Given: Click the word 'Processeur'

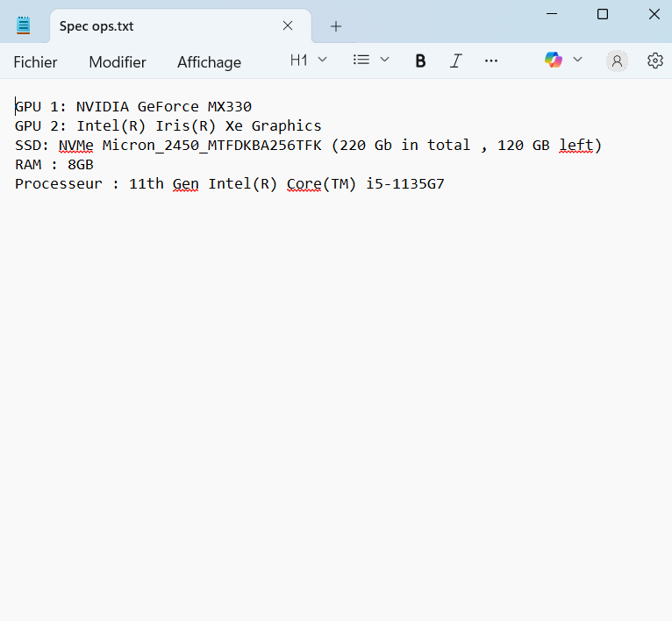Looking at the screenshot, I should (59, 184).
